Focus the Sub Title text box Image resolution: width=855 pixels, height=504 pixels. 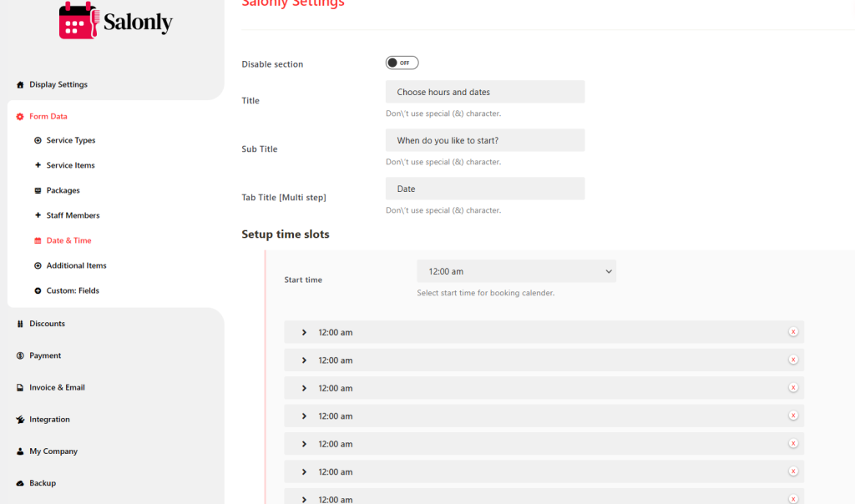(x=485, y=140)
